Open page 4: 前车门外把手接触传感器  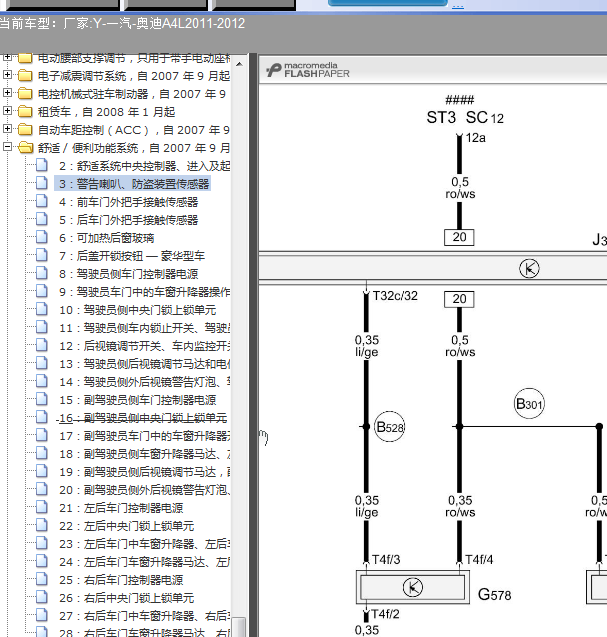pos(128,202)
